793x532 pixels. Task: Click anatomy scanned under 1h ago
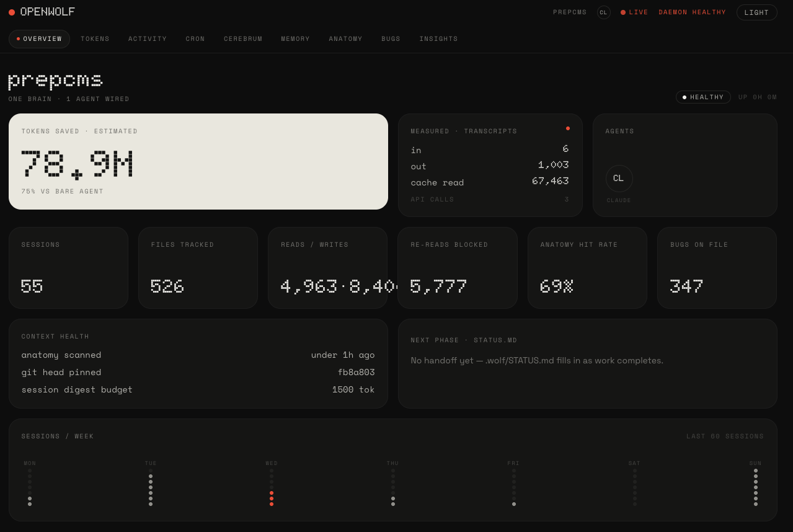198,355
